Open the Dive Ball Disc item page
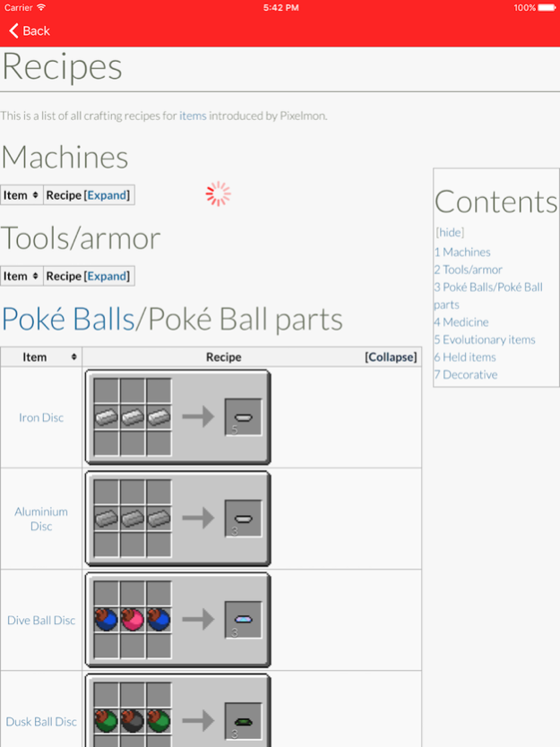Image resolution: width=560 pixels, height=747 pixels. tap(41, 621)
